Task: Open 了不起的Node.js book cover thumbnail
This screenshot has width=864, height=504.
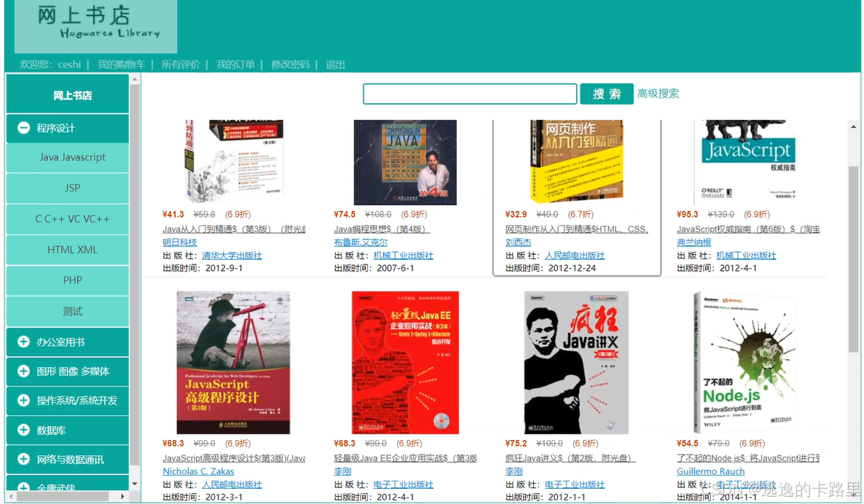Action: pos(745,363)
